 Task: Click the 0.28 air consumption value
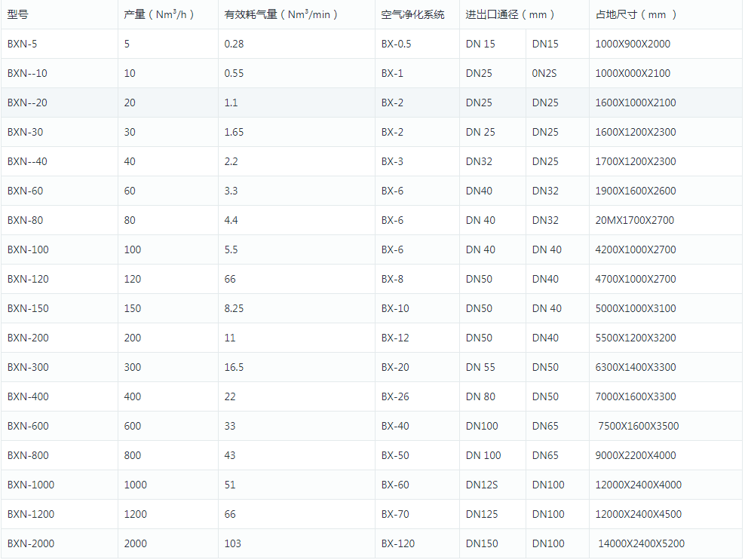coord(234,44)
